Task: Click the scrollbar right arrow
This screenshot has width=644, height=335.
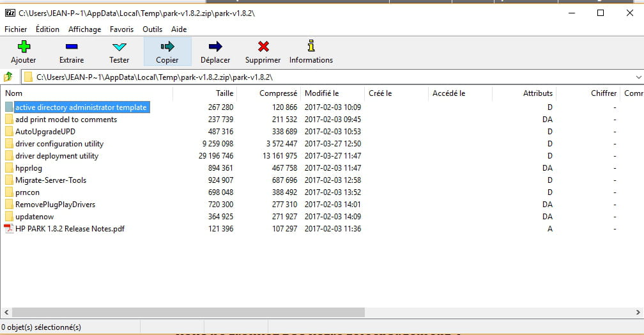Action: (x=638, y=313)
